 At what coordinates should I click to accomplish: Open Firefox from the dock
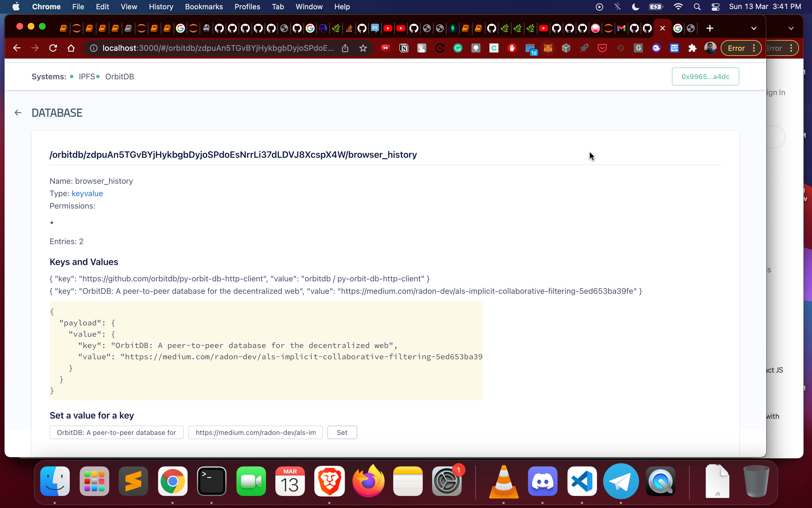(x=369, y=481)
